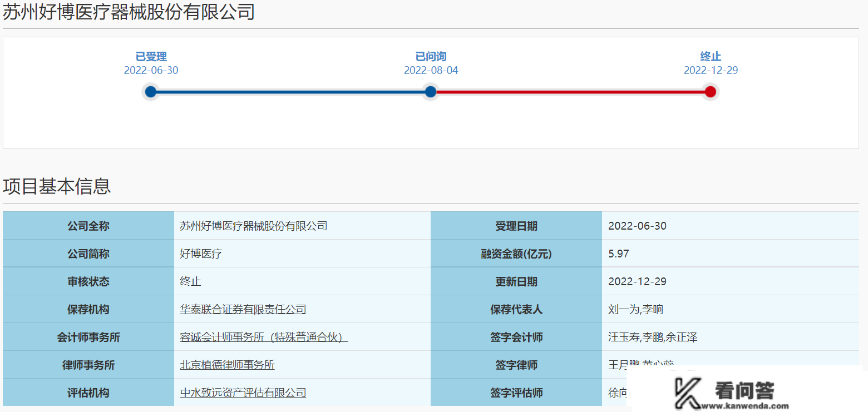Click the 签字会计师 header cell

[516, 337]
